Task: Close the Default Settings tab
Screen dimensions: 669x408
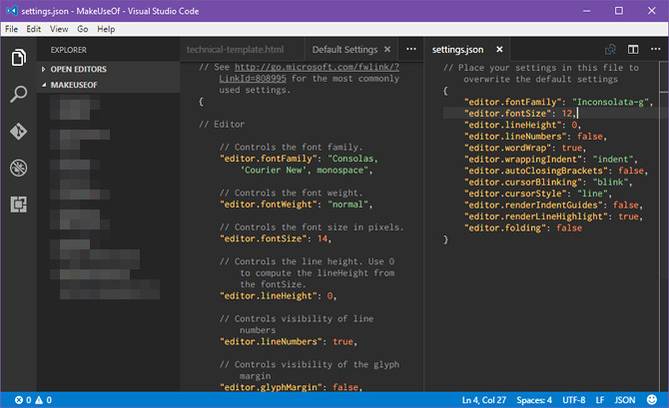Action: [x=387, y=50]
